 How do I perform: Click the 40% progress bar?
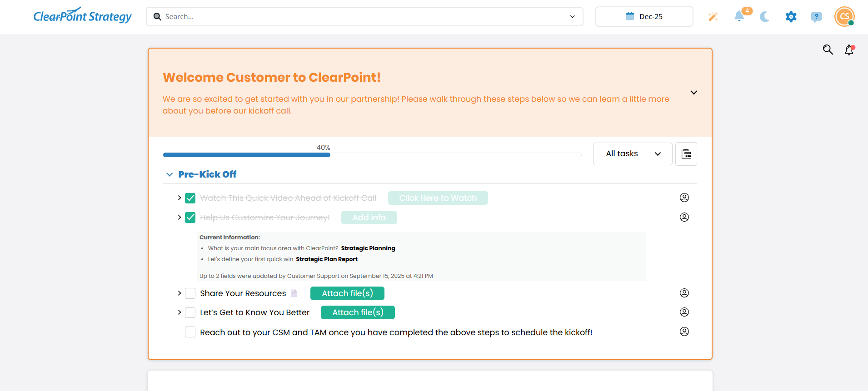pos(372,155)
